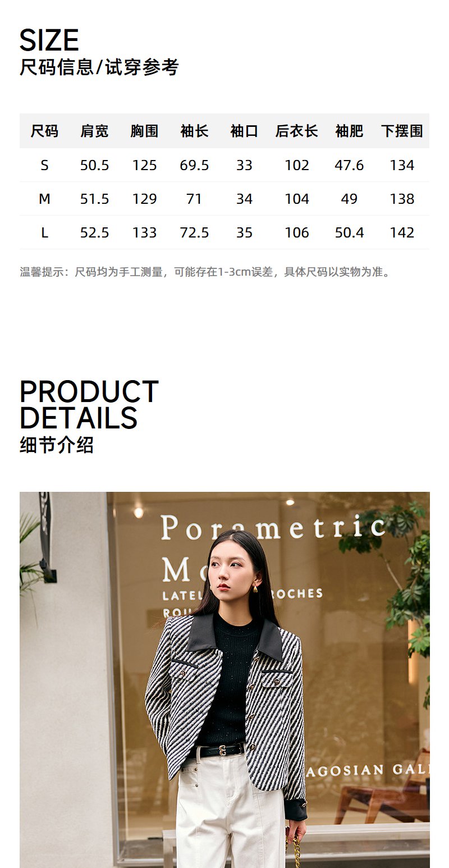Image resolution: width=449 pixels, height=868 pixels.
Task: Click the 尺码信息/试穿参考 subtitle
Action: coord(99,67)
